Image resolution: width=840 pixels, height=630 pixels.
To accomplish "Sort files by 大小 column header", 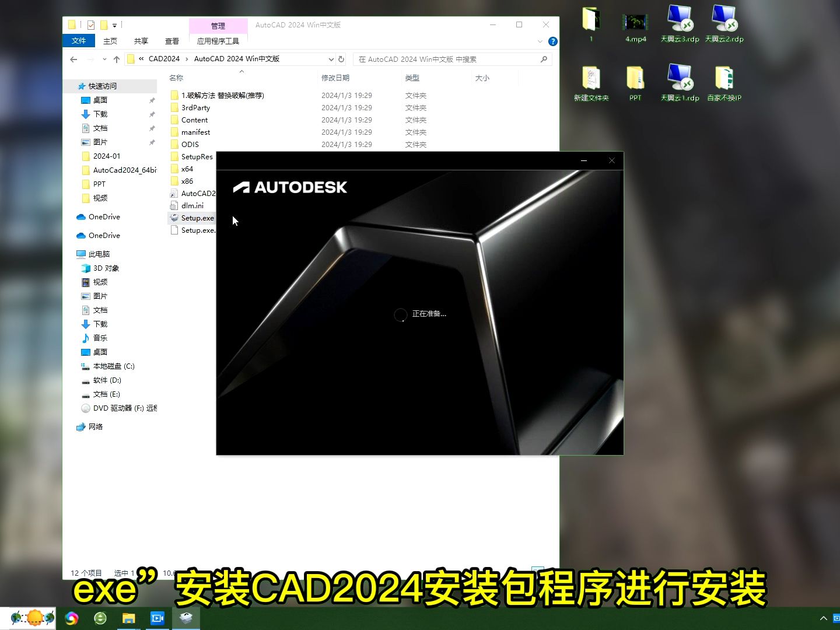I will click(482, 78).
